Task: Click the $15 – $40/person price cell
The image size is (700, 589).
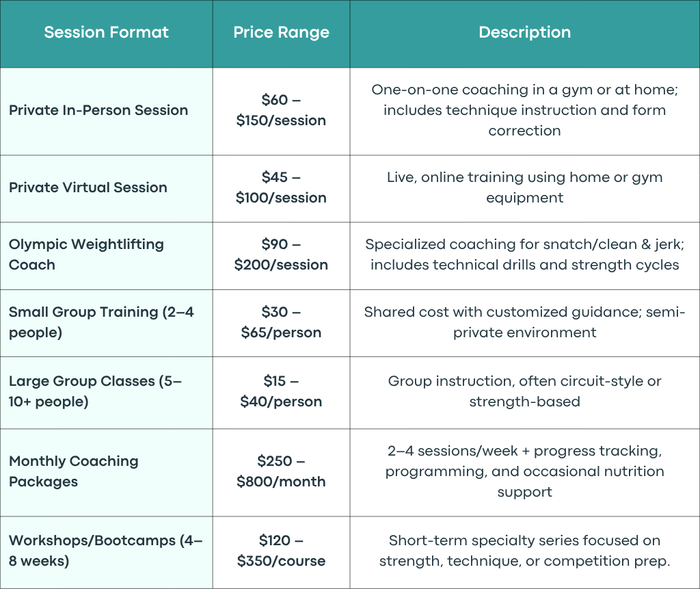Action: click(x=281, y=393)
